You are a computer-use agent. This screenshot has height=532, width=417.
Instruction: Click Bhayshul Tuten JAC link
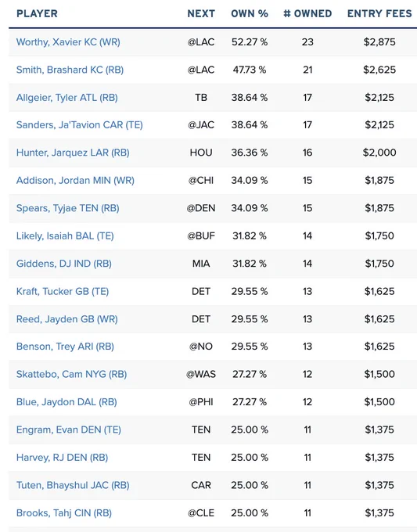[x=73, y=485]
